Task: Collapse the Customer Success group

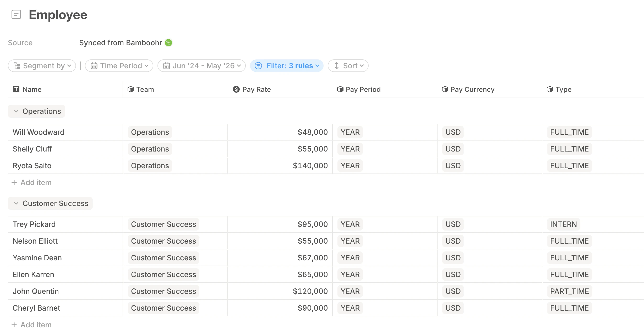Action: pos(16,203)
